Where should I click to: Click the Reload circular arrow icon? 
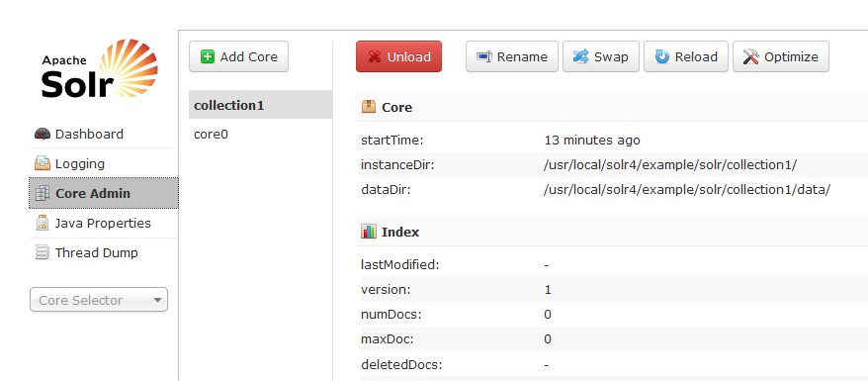[662, 56]
